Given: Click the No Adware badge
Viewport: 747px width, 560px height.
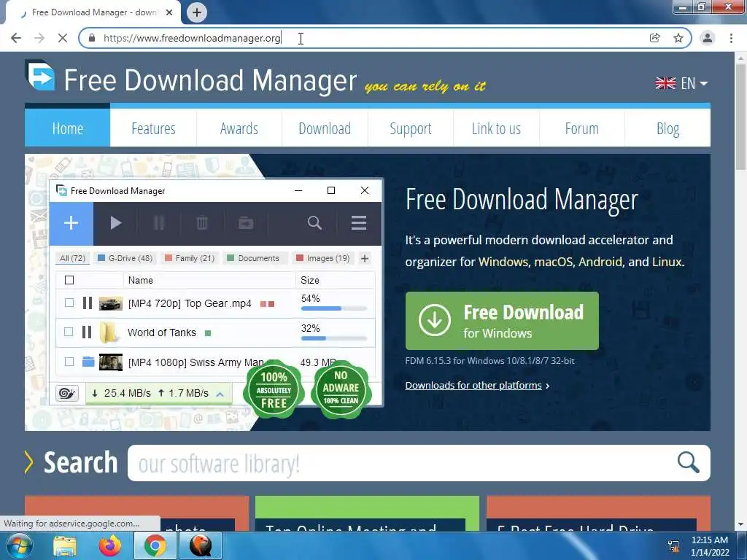Looking at the screenshot, I should (341, 389).
